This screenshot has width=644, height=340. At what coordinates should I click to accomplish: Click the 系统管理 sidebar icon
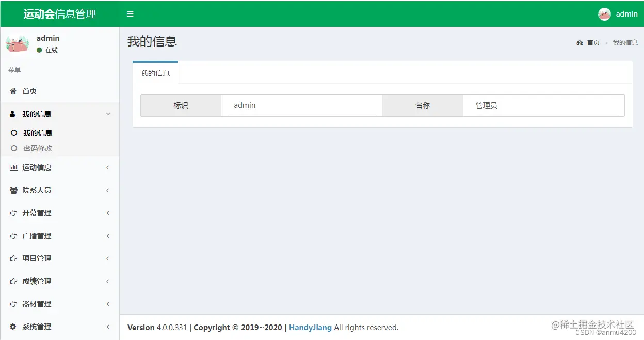12,327
